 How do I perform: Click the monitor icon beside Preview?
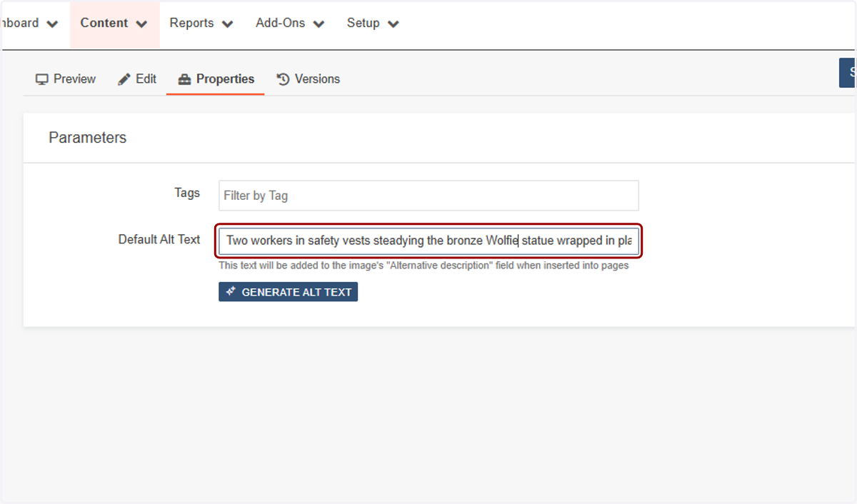point(42,79)
